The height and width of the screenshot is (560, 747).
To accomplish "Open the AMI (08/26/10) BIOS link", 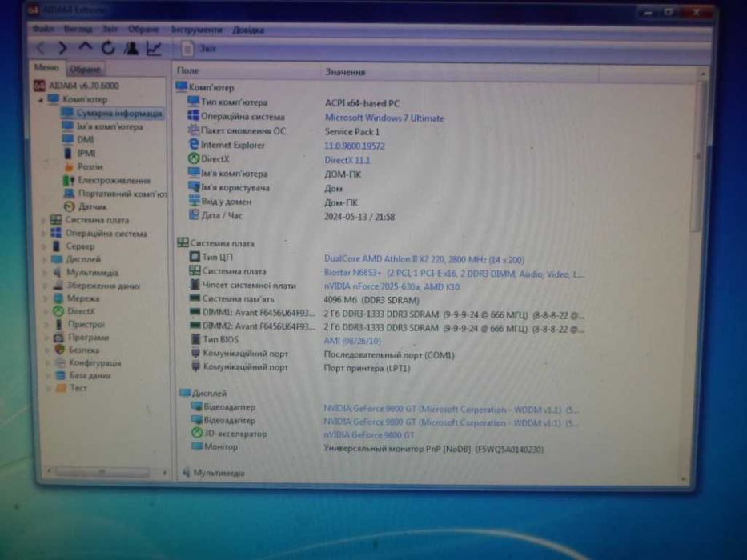I will point(352,341).
